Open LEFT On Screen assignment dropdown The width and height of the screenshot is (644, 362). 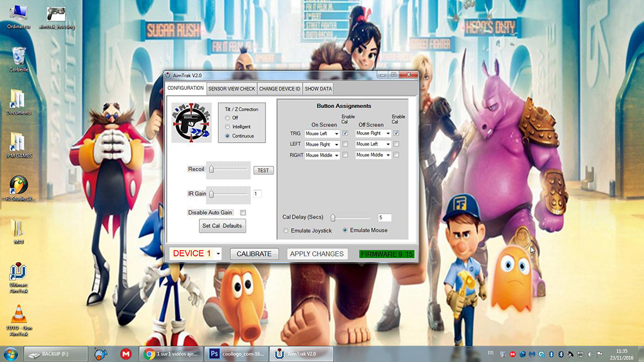[x=322, y=145]
